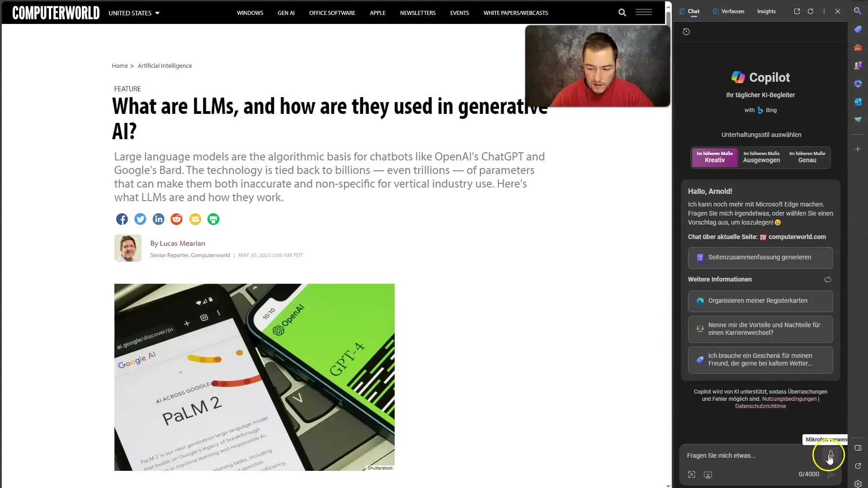Viewport: 868px width, 488px height.
Task: Click the hamburger menu icon
Action: coord(644,13)
